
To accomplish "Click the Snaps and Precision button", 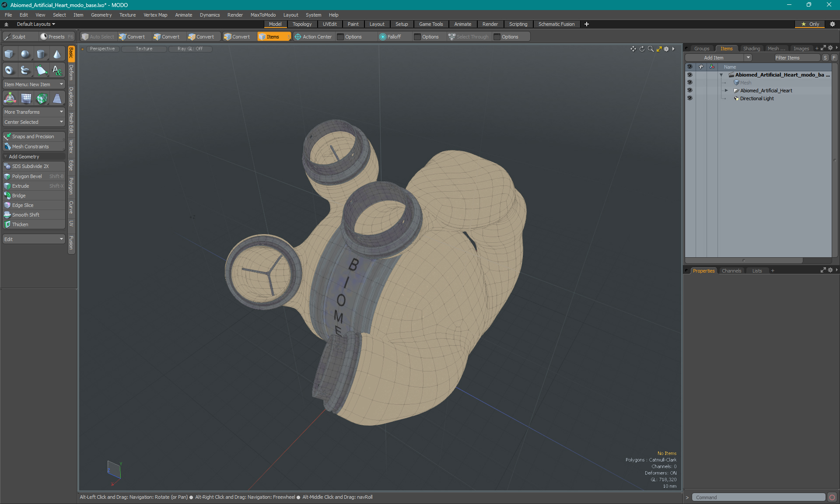I will (x=34, y=136).
